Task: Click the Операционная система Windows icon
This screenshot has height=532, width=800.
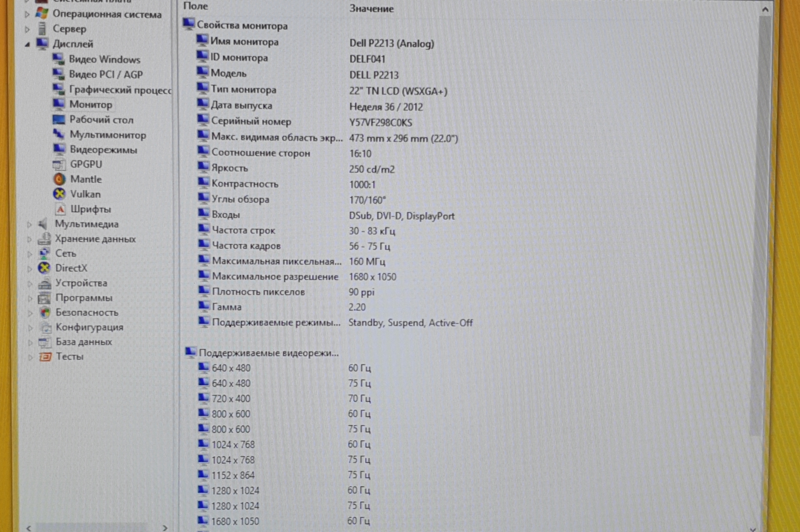Action: point(42,13)
